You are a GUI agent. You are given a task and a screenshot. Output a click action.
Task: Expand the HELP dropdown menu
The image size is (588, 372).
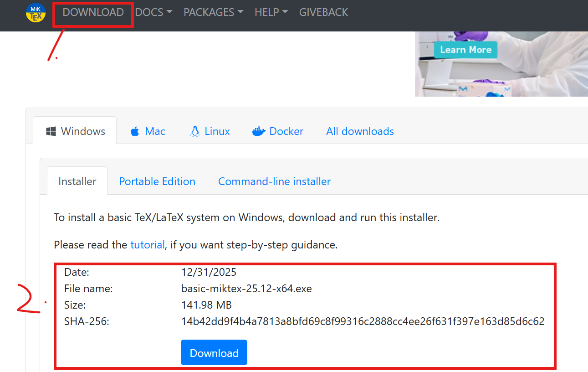coord(271,12)
